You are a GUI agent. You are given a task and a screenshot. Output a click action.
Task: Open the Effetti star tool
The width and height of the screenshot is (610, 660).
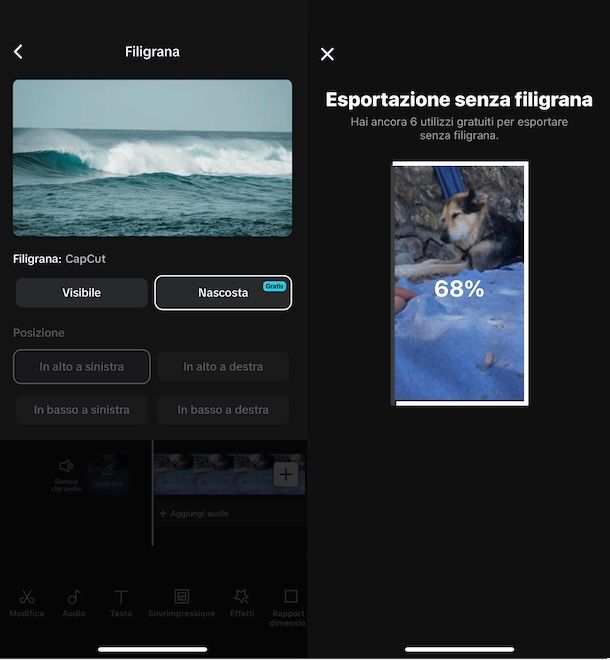242,603
